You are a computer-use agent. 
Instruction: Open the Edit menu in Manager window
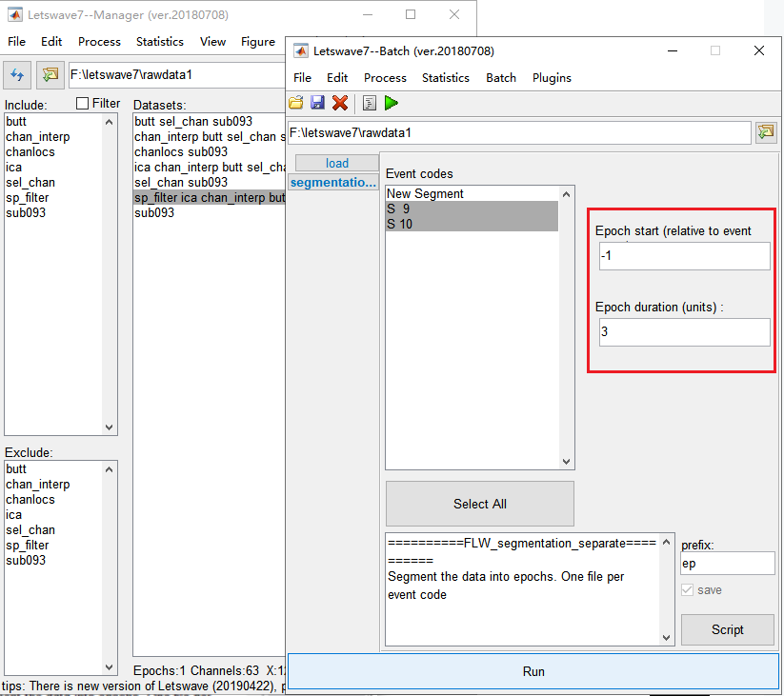pyautogui.click(x=51, y=42)
